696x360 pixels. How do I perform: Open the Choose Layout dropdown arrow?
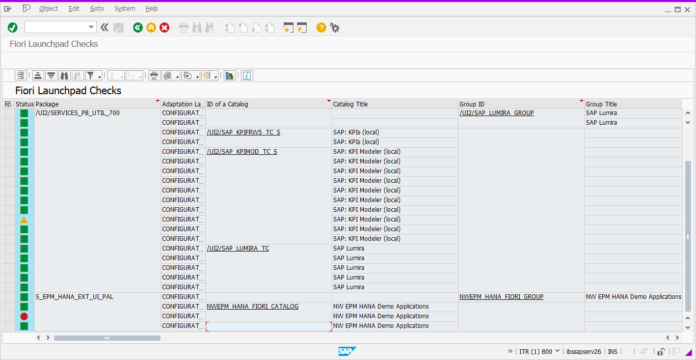[x=215, y=76]
